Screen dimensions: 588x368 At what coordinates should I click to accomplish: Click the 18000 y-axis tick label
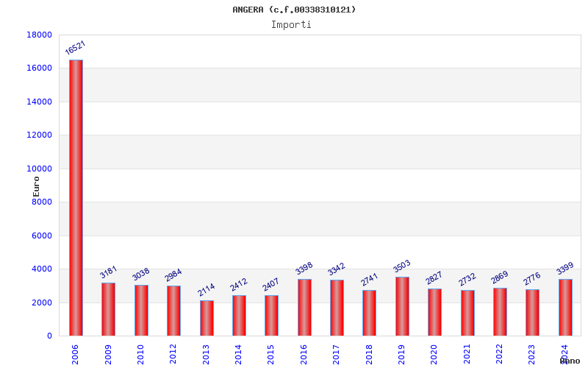pyautogui.click(x=40, y=35)
